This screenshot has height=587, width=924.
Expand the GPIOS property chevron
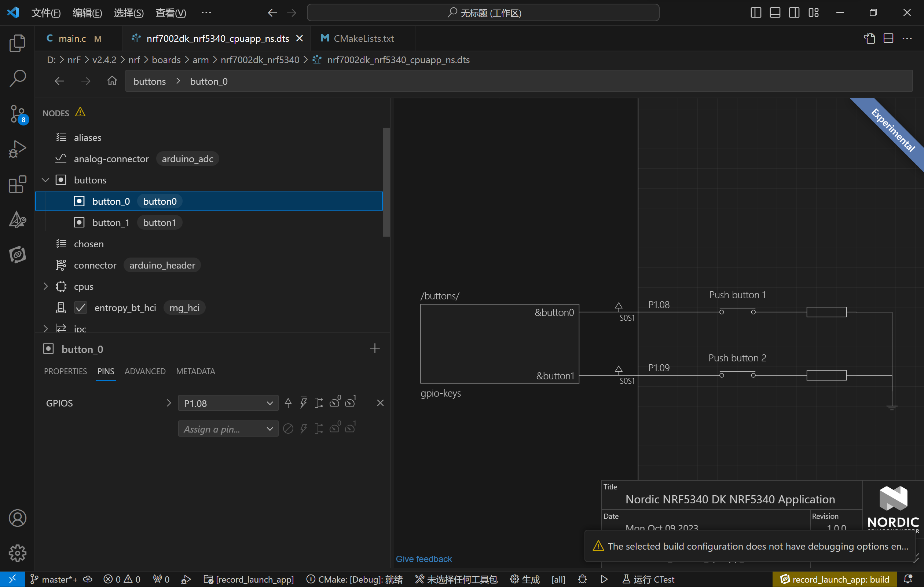168,403
